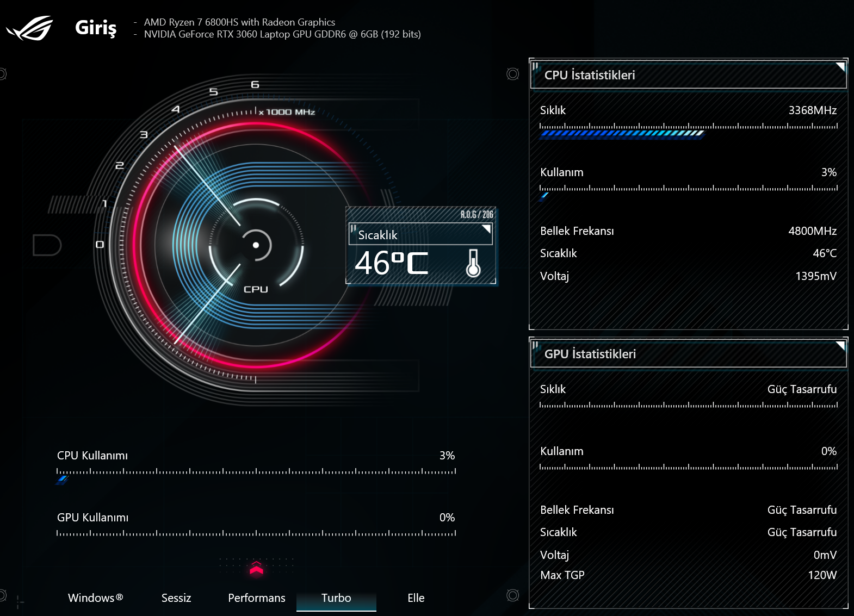Click the 46°C temperature readout

[392, 263]
